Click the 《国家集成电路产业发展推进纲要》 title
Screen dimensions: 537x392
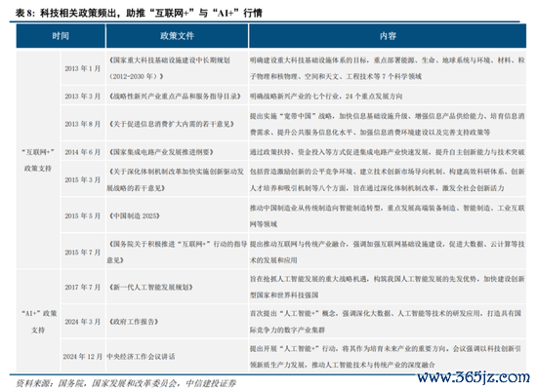point(161,152)
